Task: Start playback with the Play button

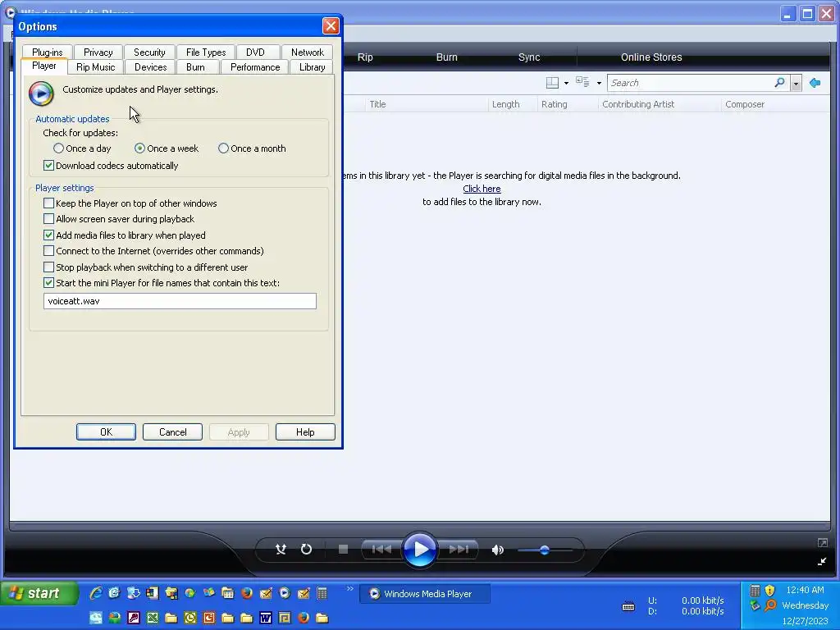Action: click(419, 549)
